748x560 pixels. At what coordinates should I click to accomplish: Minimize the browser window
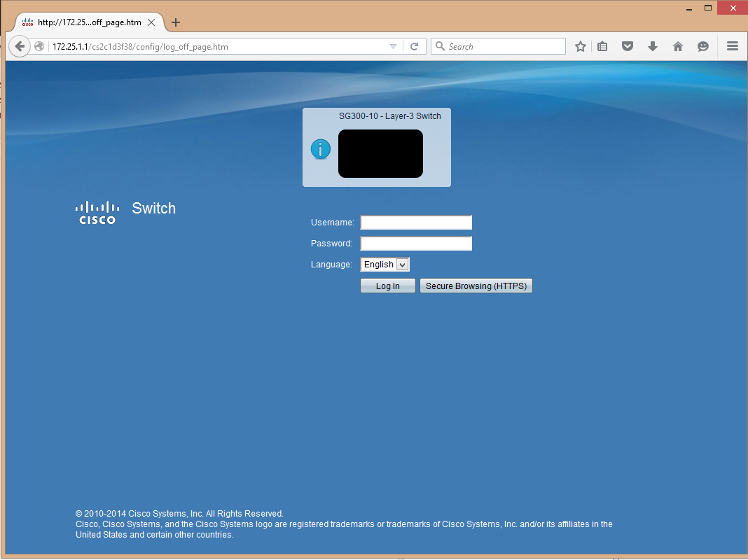click(689, 8)
